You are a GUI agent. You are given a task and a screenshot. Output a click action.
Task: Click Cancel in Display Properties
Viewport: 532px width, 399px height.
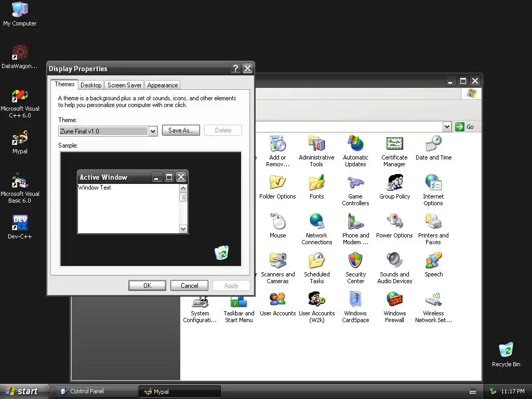[189, 286]
